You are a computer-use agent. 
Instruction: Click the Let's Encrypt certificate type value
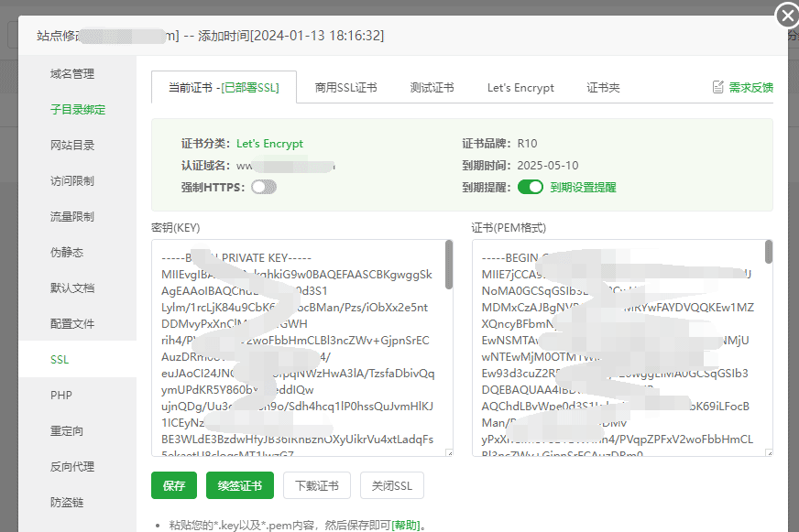click(x=269, y=144)
